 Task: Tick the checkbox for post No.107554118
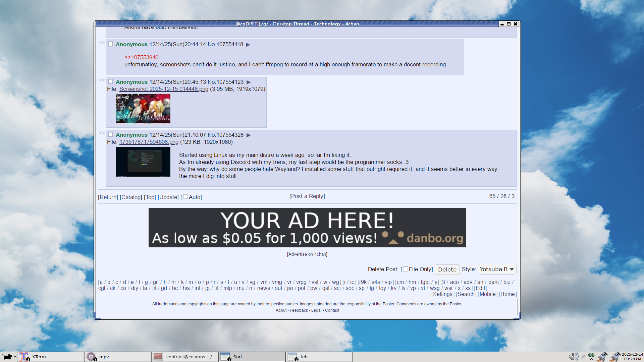(110, 44)
